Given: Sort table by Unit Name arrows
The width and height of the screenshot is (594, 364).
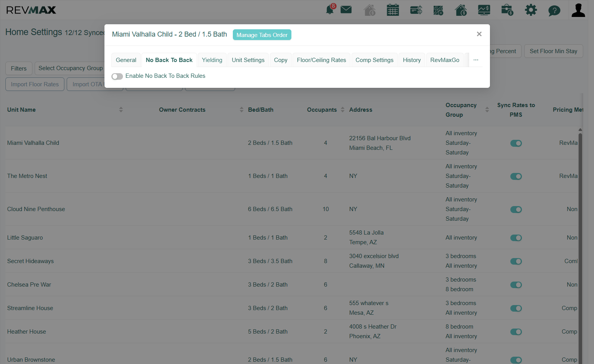Looking at the screenshot, I should tap(121, 110).
